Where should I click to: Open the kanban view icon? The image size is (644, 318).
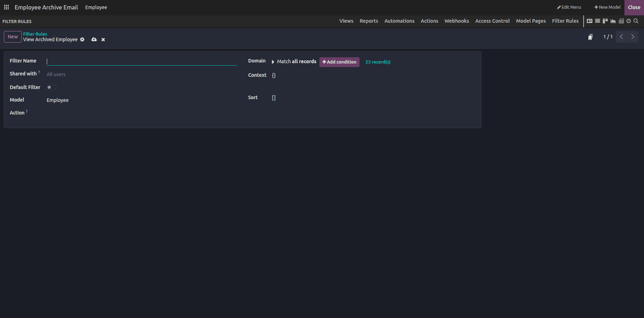pyautogui.click(x=605, y=21)
